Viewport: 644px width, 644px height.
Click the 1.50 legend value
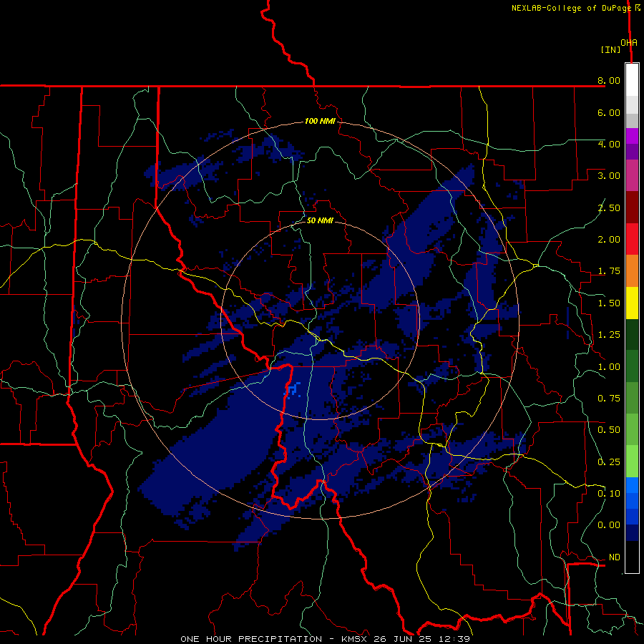(x=609, y=303)
